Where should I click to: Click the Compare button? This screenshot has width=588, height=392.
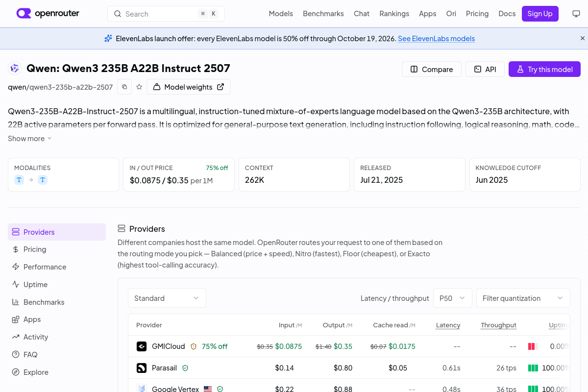coord(431,69)
